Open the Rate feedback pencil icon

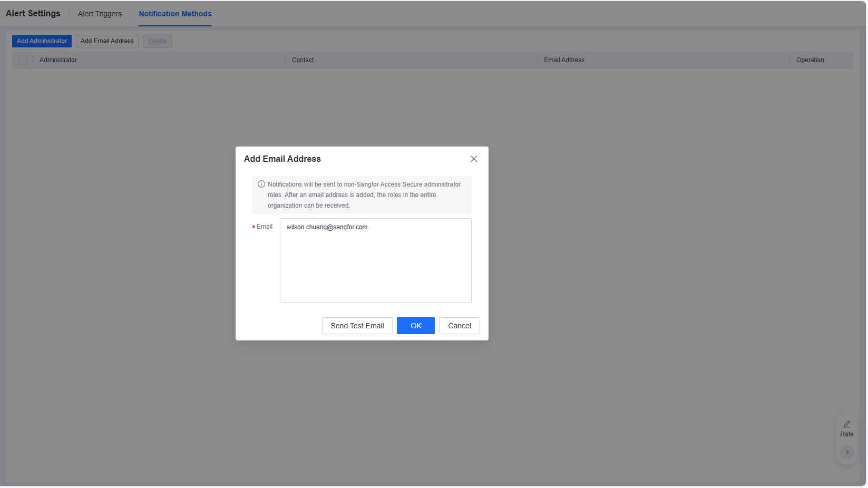(x=847, y=424)
